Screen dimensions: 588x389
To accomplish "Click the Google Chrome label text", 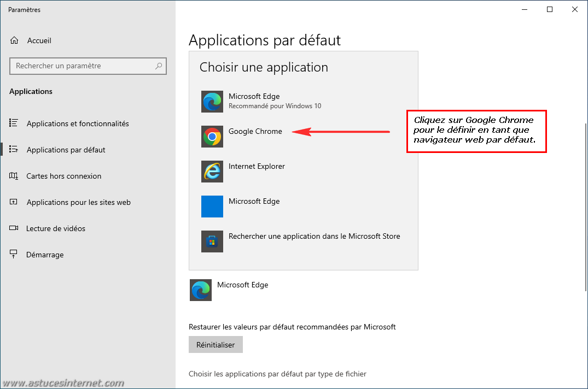I will 255,132.
